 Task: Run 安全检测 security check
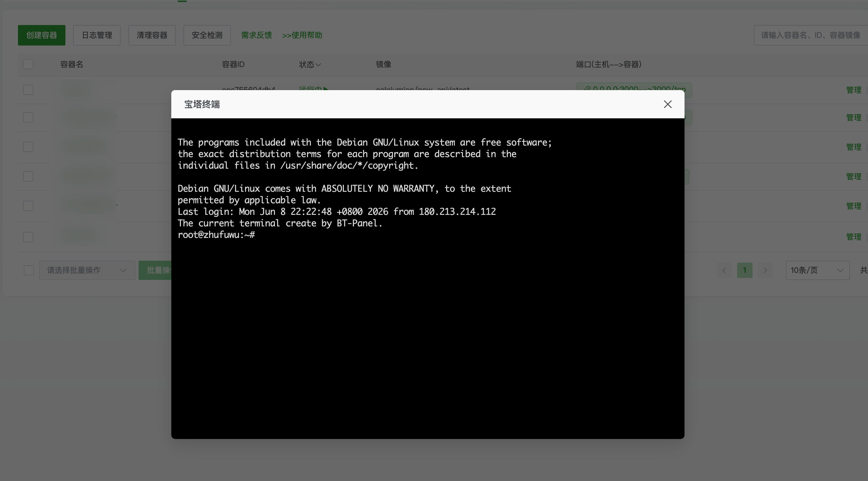click(207, 35)
